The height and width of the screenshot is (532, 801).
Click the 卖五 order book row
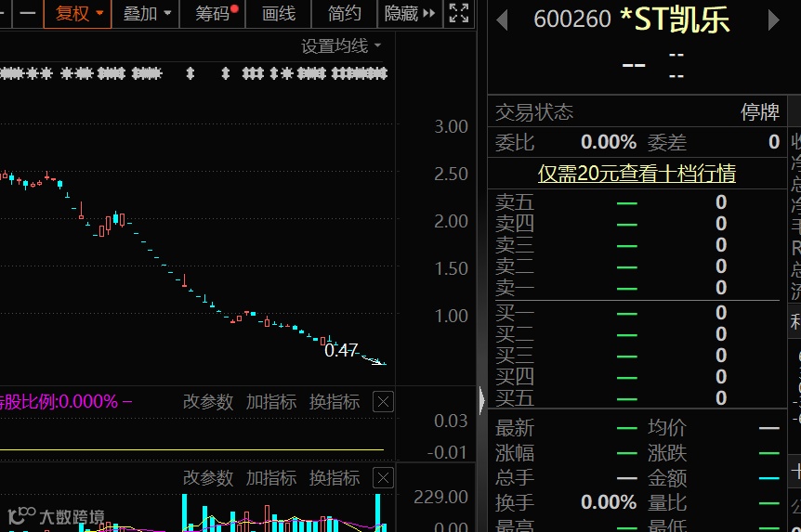pyautogui.click(x=637, y=202)
